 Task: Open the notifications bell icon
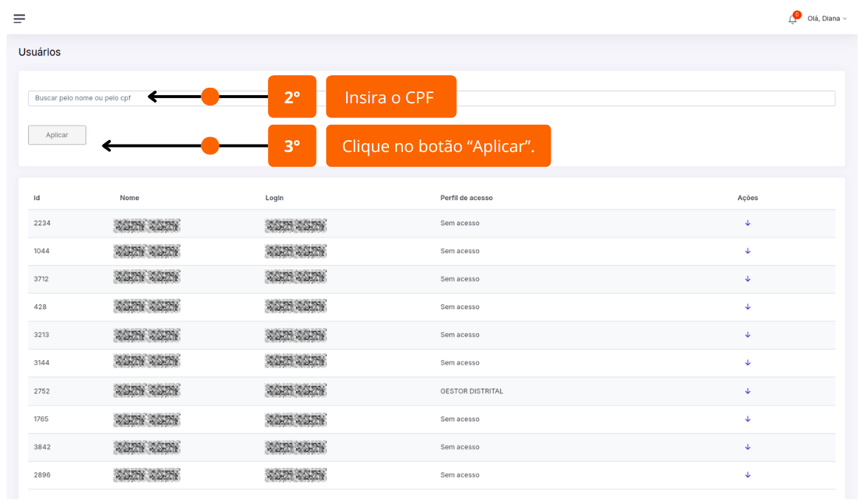click(792, 19)
